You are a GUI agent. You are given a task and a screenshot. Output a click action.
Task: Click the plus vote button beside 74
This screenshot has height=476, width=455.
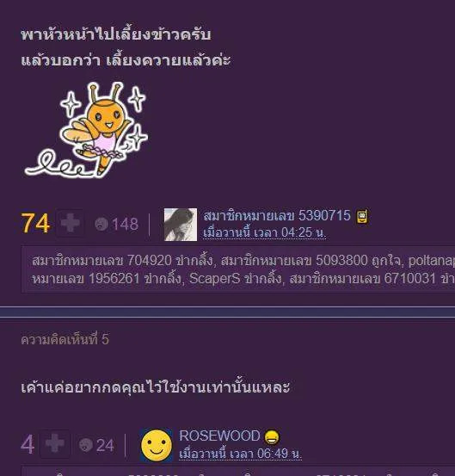click(70, 223)
